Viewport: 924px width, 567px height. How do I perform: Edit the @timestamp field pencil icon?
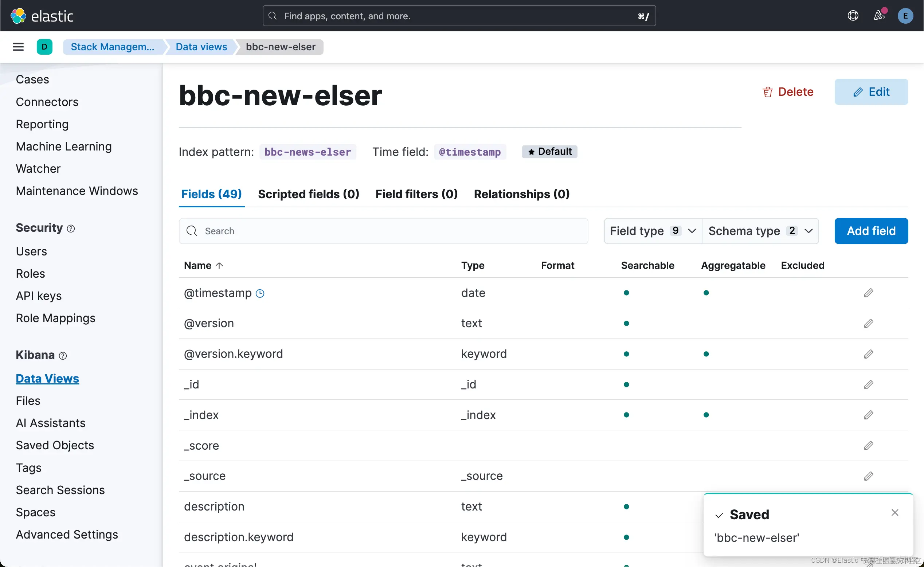point(868,293)
